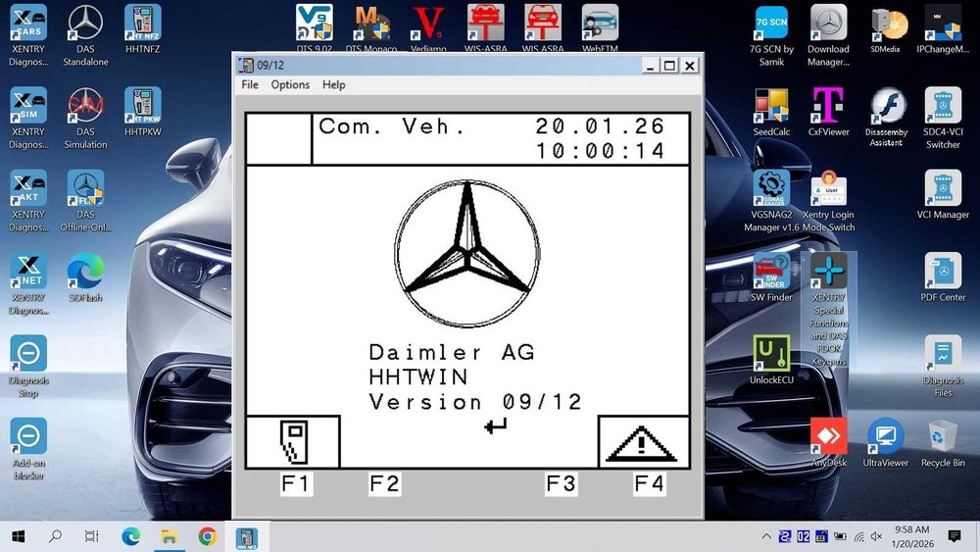Open Diagnosis Stop desktop shortcut
Screen dimensions: 980x552
28,367
